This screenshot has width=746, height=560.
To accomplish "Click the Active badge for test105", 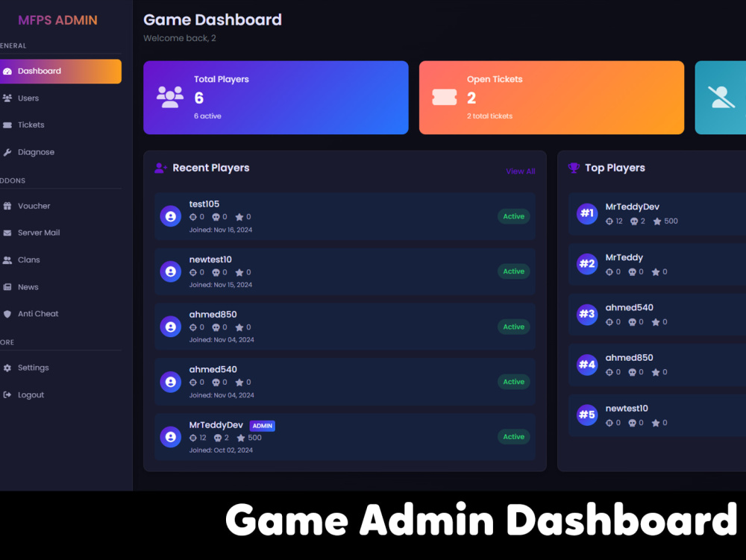I will coord(514,216).
